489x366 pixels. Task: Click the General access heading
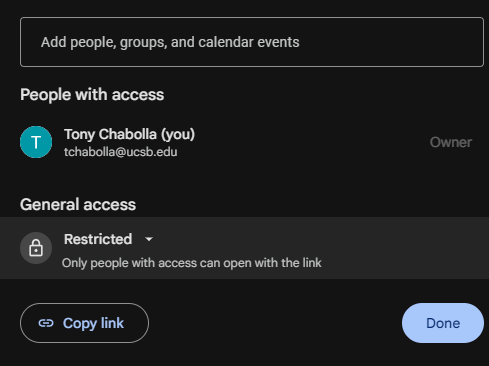(78, 204)
